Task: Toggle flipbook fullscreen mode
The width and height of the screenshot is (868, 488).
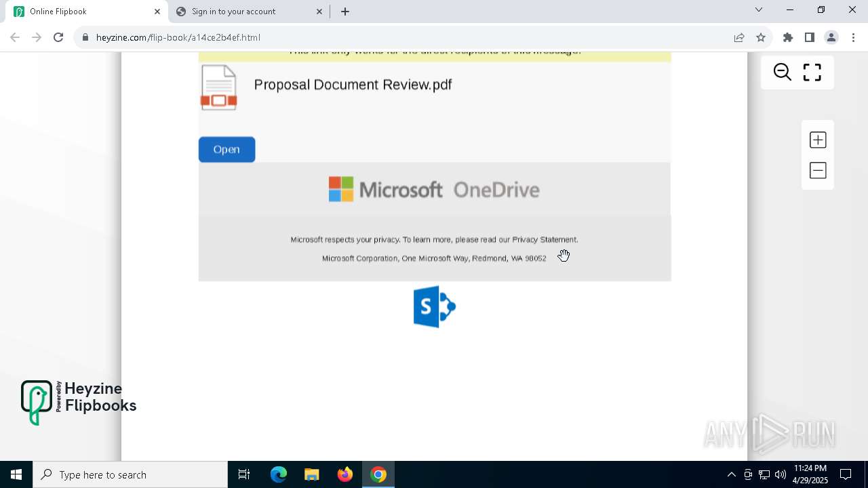Action: coord(812,72)
